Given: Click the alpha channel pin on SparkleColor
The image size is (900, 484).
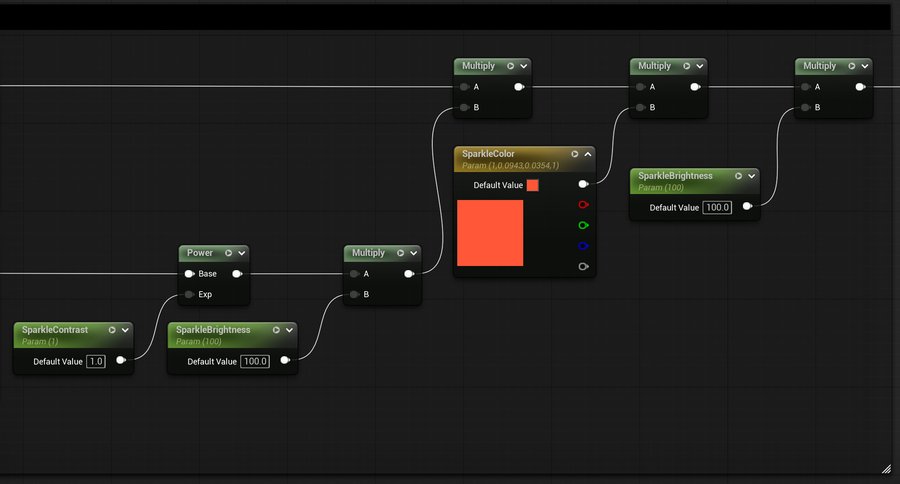Looking at the screenshot, I should click(583, 267).
